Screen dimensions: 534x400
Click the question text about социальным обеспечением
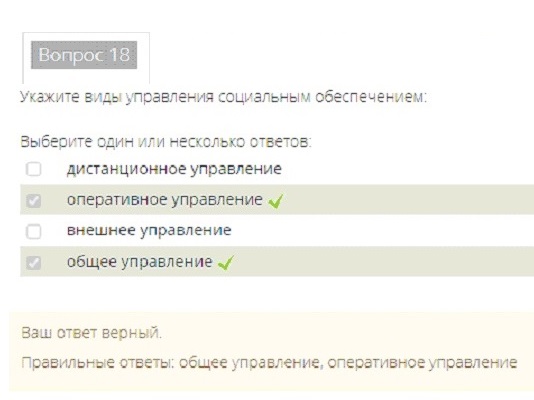coord(223,97)
